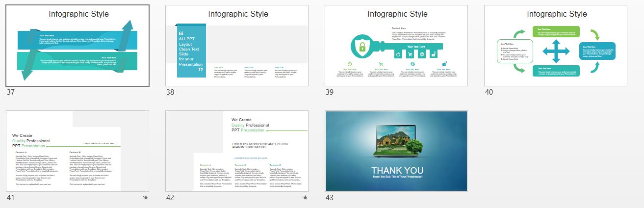The height and width of the screenshot is (208, 644).
Task: Click slide number label 43
Action: 330,198
